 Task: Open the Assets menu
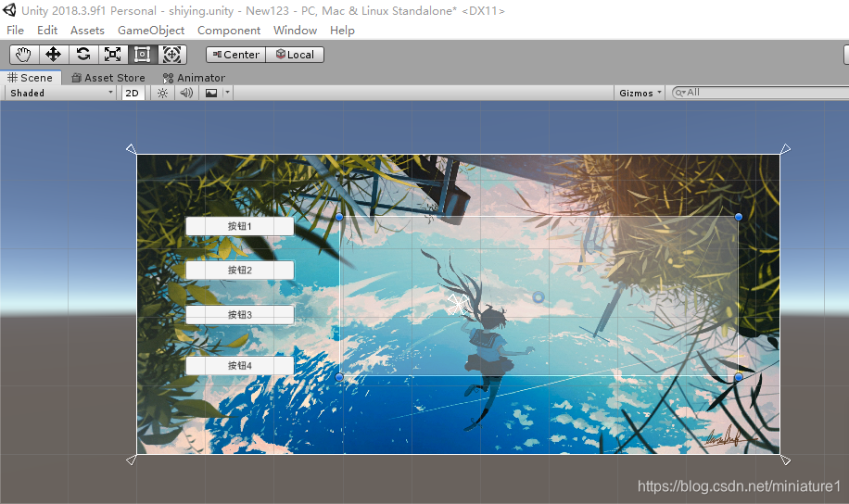click(x=87, y=31)
